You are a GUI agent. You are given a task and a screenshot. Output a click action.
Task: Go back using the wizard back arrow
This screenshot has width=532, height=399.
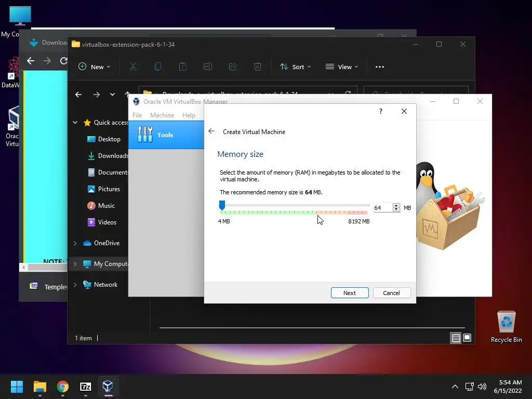click(211, 131)
